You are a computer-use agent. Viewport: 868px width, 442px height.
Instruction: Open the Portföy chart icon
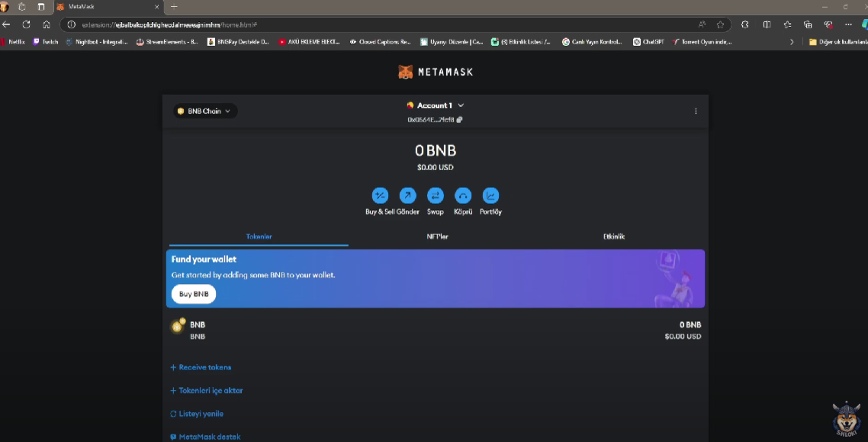tap(490, 195)
